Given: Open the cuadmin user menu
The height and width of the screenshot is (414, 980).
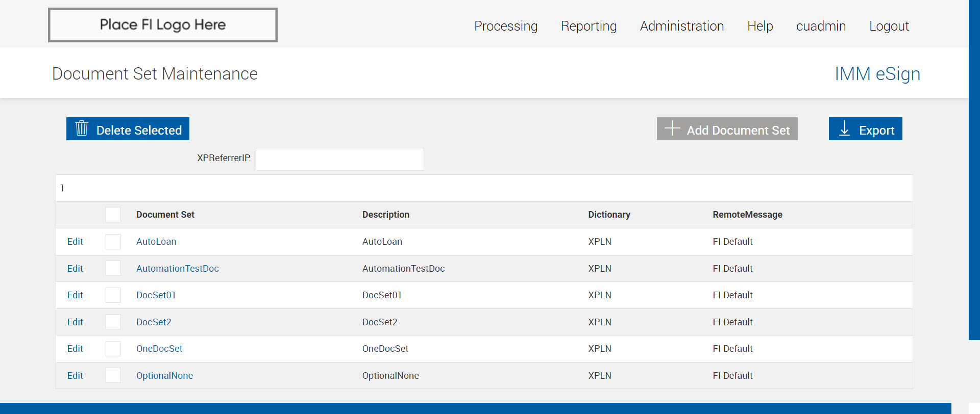Looking at the screenshot, I should coord(821,26).
